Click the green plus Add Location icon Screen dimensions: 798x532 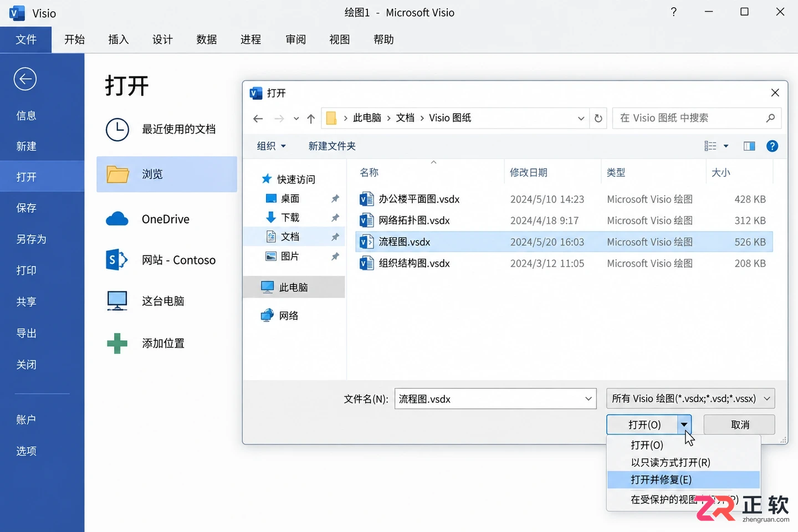pyautogui.click(x=117, y=343)
